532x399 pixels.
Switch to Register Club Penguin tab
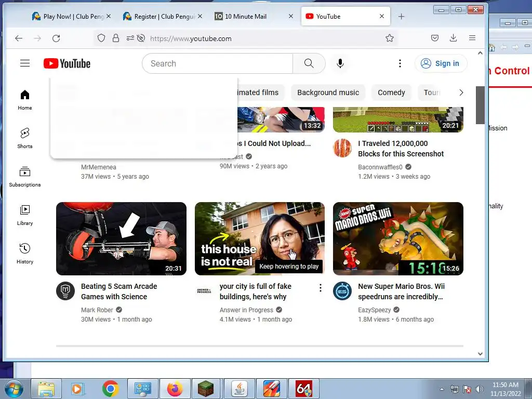[163, 16]
